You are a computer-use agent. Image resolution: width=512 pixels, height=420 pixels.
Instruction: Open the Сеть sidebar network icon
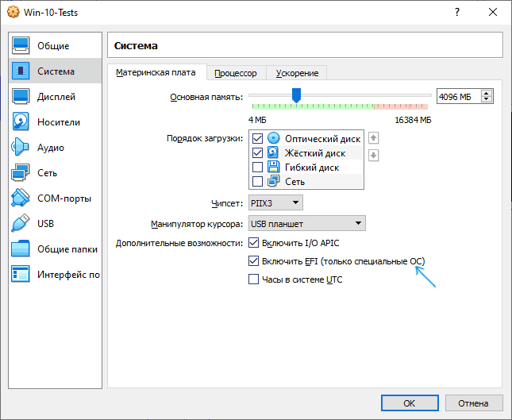pos(21,173)
